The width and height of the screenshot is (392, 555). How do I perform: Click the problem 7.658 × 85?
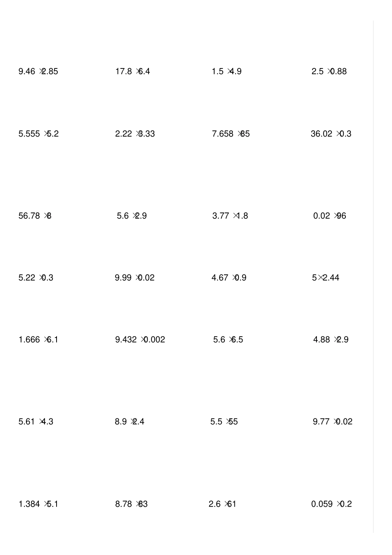click(231, 134)
